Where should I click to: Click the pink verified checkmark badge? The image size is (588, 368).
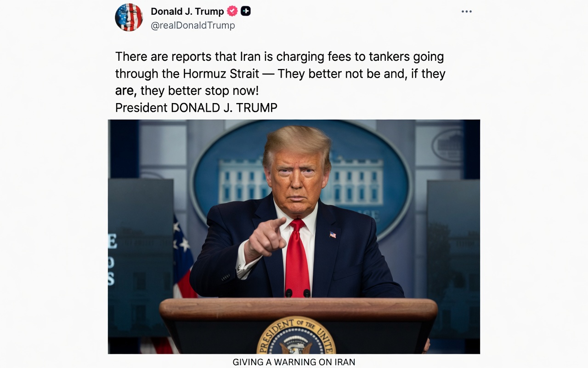click(232, 11)
